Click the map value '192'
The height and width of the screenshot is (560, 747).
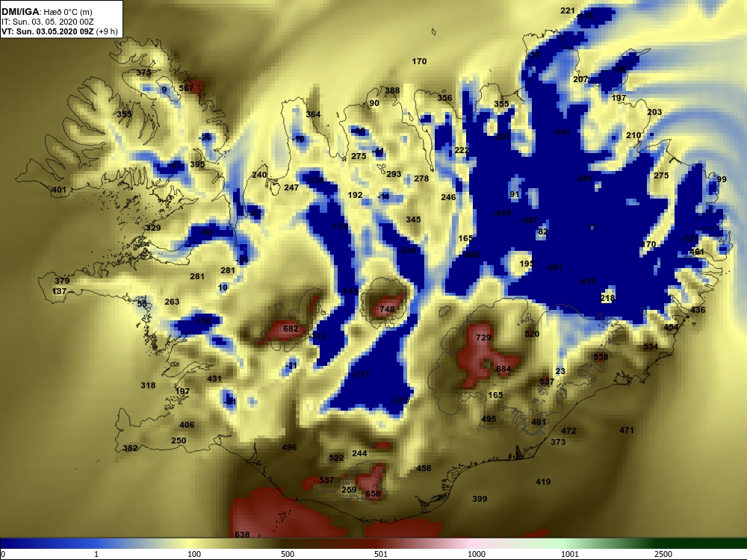(x=355, y=195)
